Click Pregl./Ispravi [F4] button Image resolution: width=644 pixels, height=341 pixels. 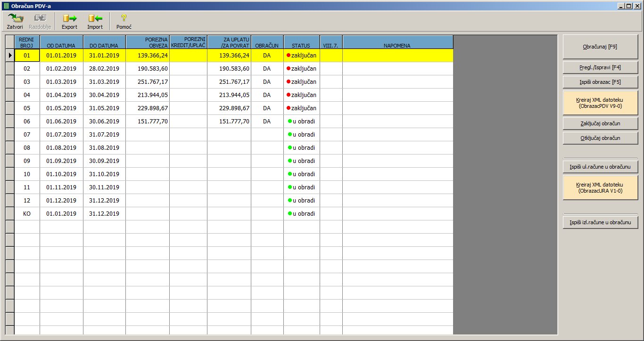tap(600, 67)
